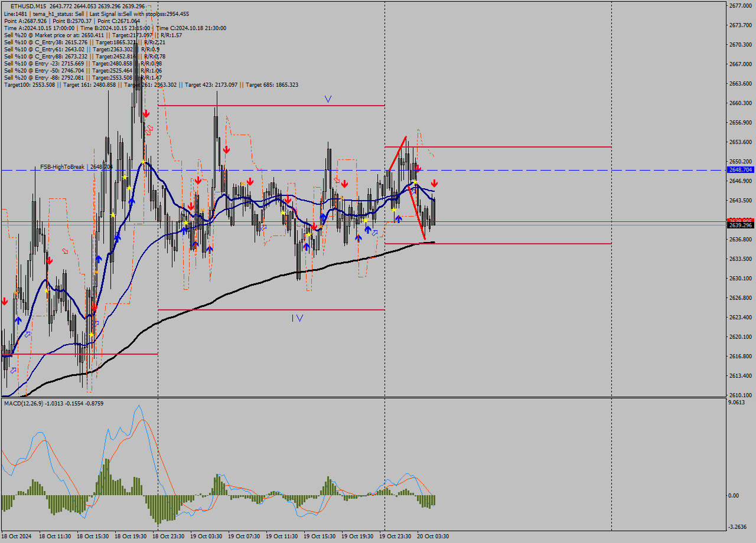Select the 'Sell %20 @ Entry -88' line
756x543 pixels.
pos(83,77)
